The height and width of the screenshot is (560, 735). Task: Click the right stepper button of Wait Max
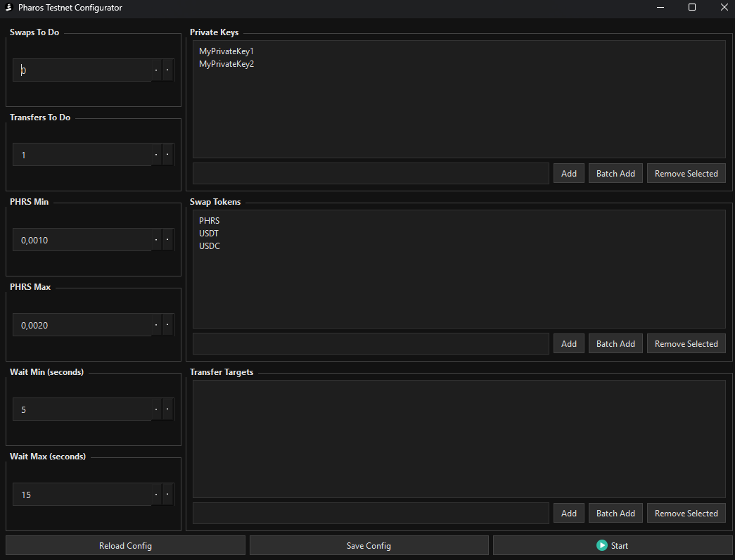coord(168,495)
